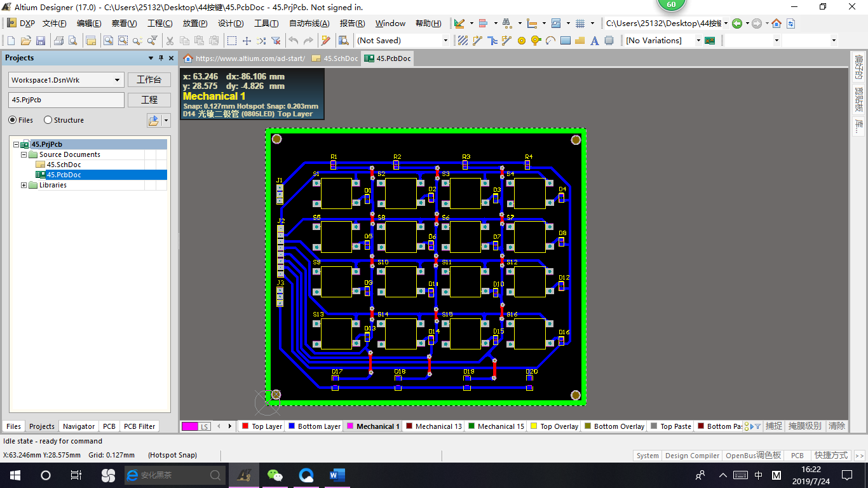
Task: Open the Workspace1.DsnWrk dropdown
Action: (x=118, y=80)
